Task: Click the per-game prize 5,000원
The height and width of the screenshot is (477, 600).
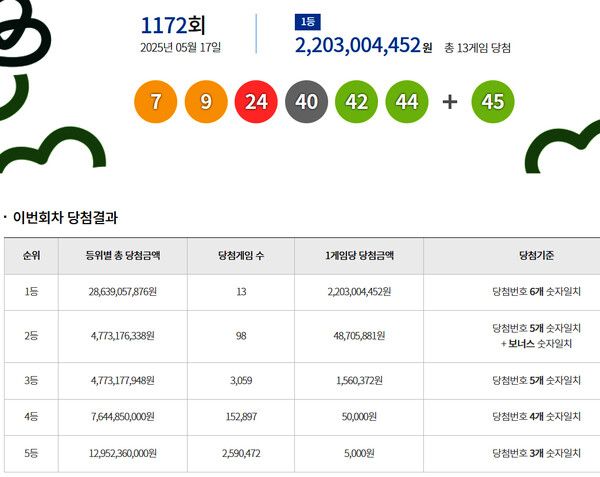Action: coord(359,454)
